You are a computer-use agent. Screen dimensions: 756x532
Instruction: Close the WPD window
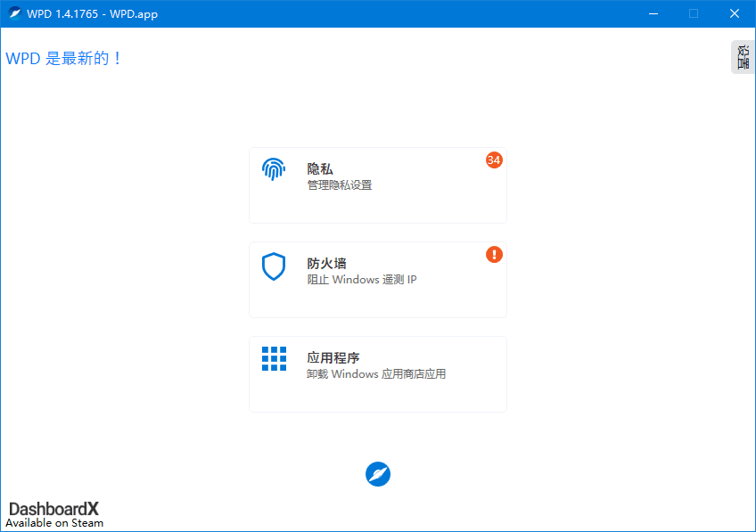pyautogui.click(x=735, y=13)
